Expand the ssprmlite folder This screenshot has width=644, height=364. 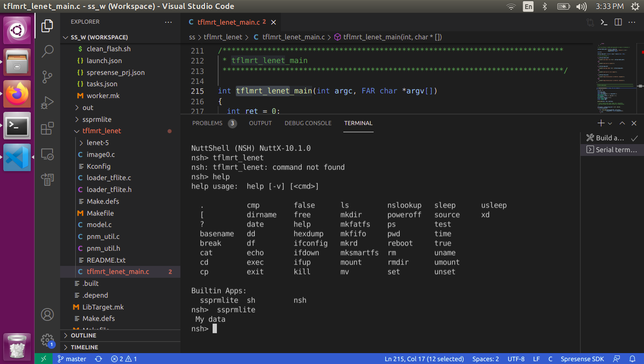click(120, 119)
